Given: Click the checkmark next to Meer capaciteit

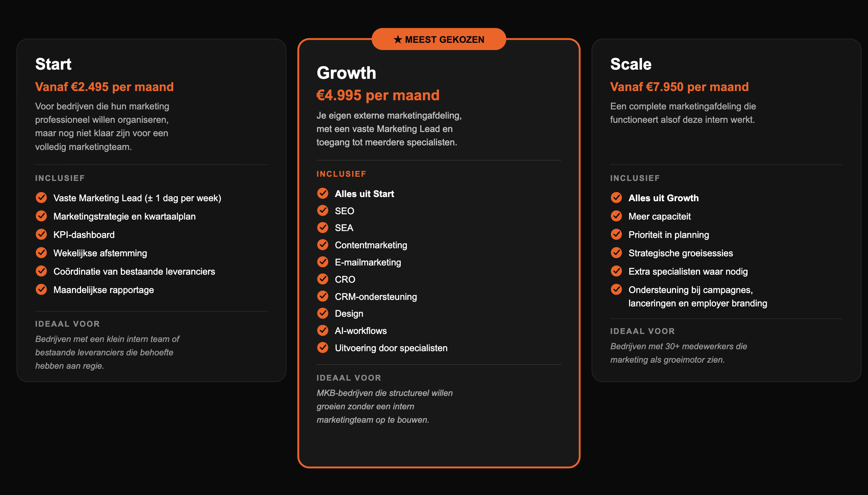Looking at the screenshot, I should (x=616, y=216).
